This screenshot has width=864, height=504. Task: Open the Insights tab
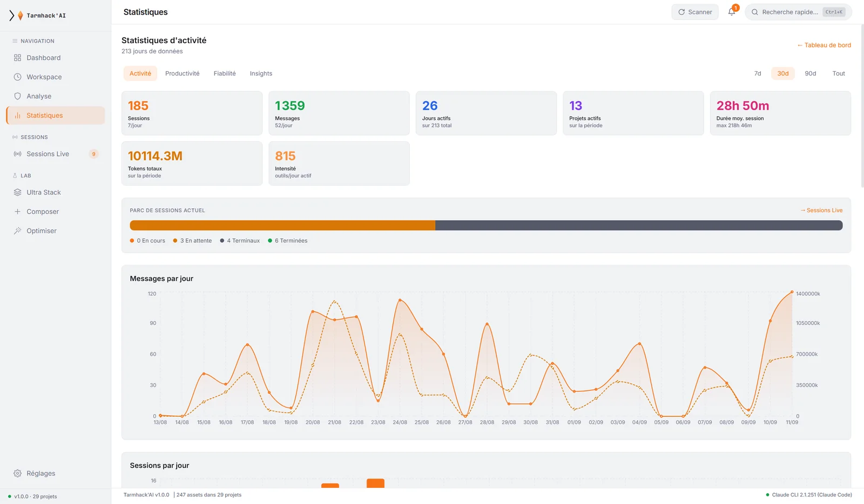click(261, 73)
